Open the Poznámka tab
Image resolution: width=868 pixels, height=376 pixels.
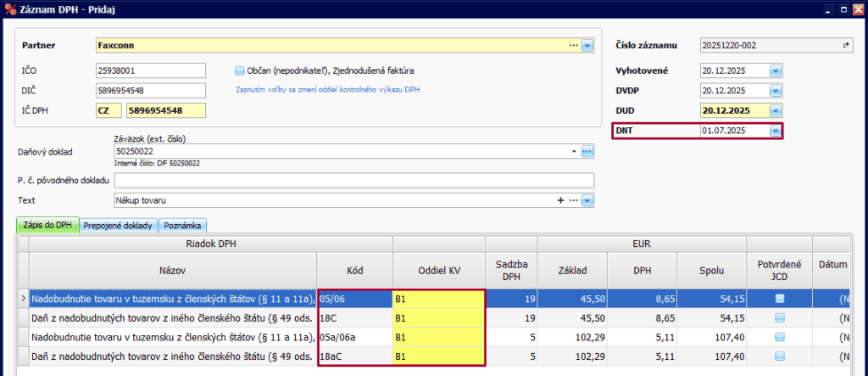pyautogui.click(x=182, y=226)
